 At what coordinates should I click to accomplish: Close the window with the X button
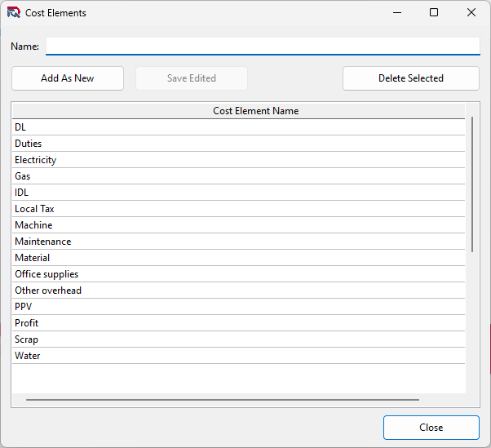(471, 12)
